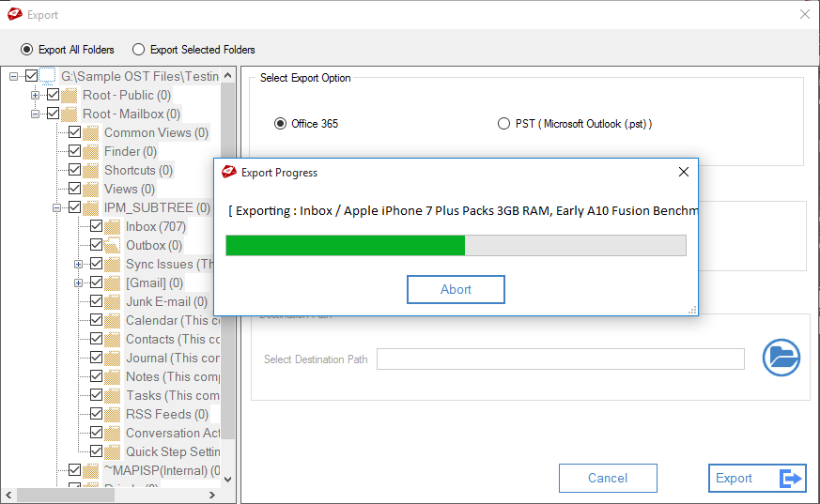The height and width of the screenshot is (504, 820).
Task: Expand the Root - Public node
Action: (35, 95)
